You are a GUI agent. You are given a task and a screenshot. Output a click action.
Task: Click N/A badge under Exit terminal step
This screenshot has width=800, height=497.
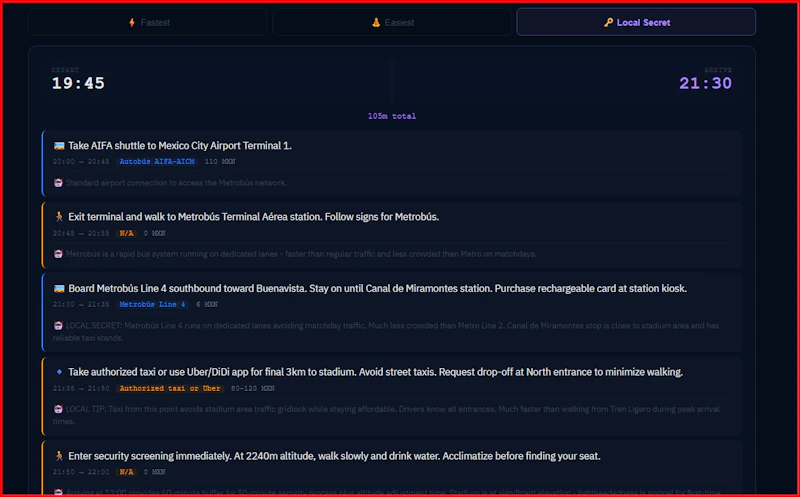coord(126,233)
